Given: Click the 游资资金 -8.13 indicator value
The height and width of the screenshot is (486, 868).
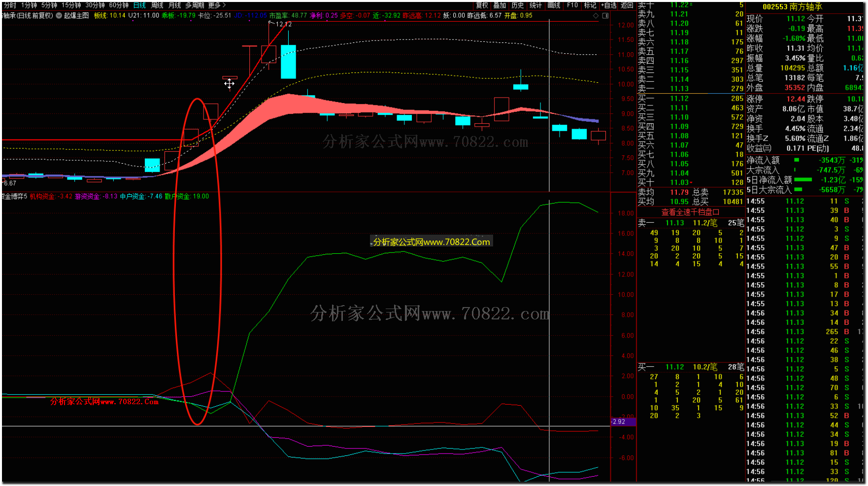Looking at the screenshot, I should click(x=96, y=196).
